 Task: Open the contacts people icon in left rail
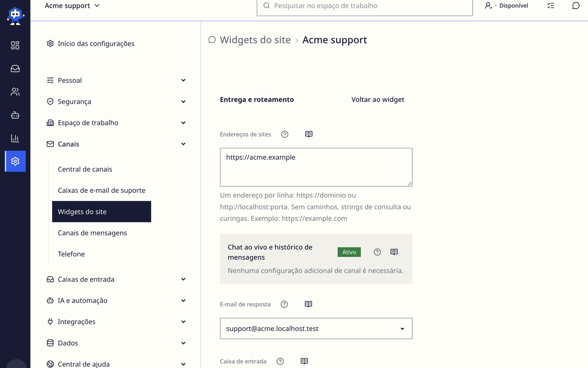[15, 92]
